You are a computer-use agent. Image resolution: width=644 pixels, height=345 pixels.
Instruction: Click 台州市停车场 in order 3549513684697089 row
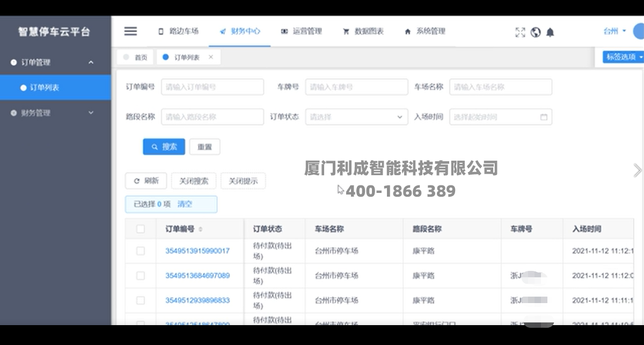click(x=336, y=276)
